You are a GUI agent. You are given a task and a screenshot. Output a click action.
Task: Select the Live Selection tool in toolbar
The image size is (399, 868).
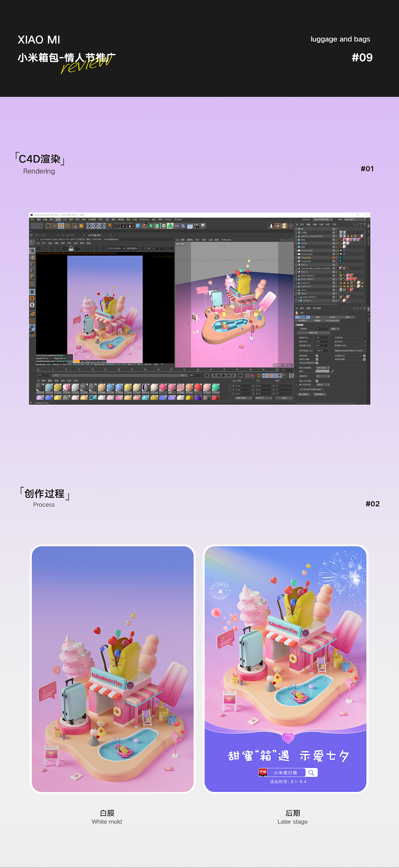point(49,226)
